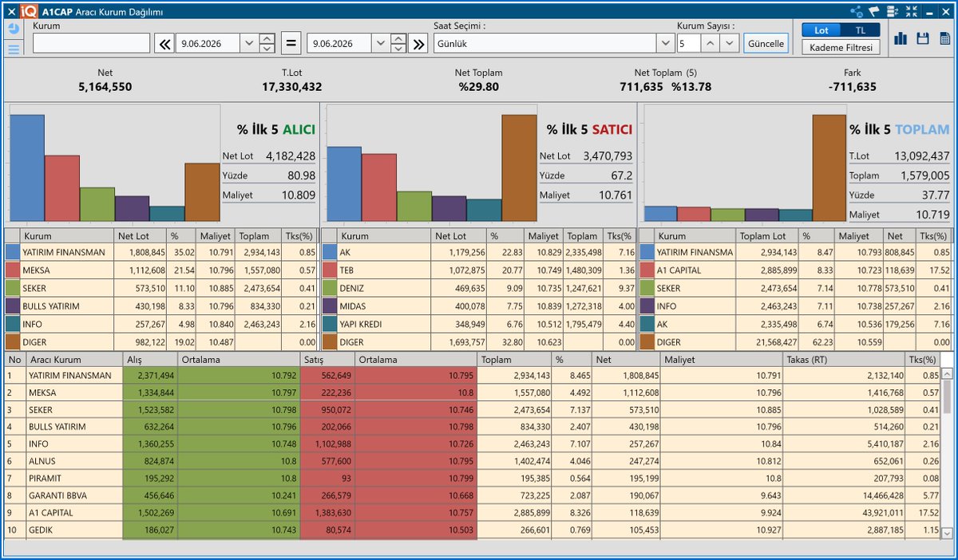Sort toplam table by Toplam Lot header
This screenshot has width=958, height=560.
click(x=767, y=236)
